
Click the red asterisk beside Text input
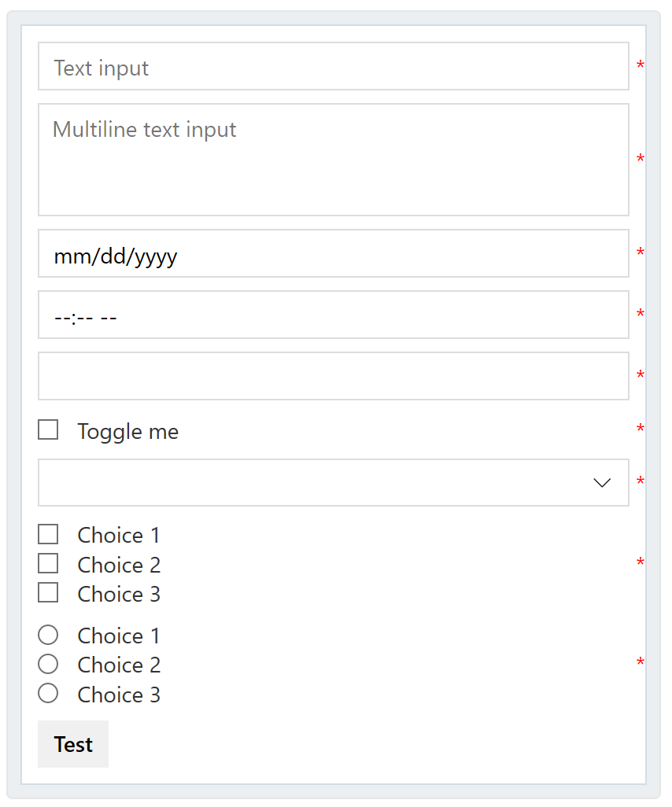641,65
